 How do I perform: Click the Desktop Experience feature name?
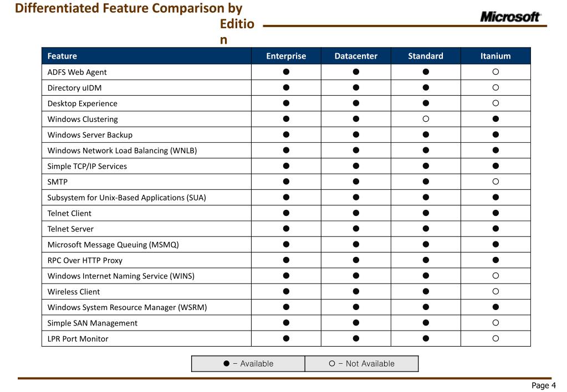pyautogui.click(x=83, y=104)
